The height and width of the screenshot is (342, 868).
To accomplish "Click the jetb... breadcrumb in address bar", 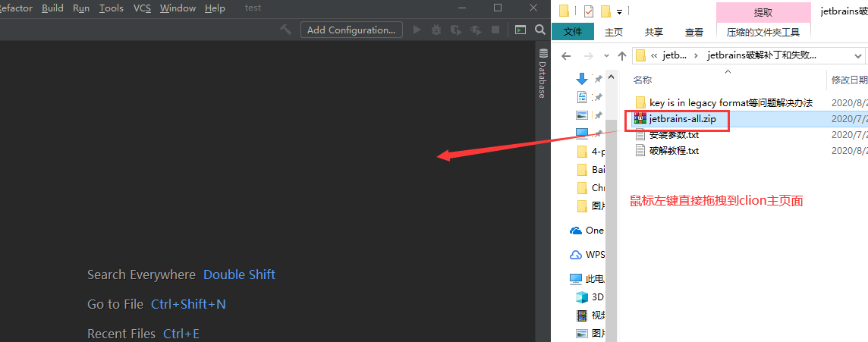I will (x=675, y=55).
